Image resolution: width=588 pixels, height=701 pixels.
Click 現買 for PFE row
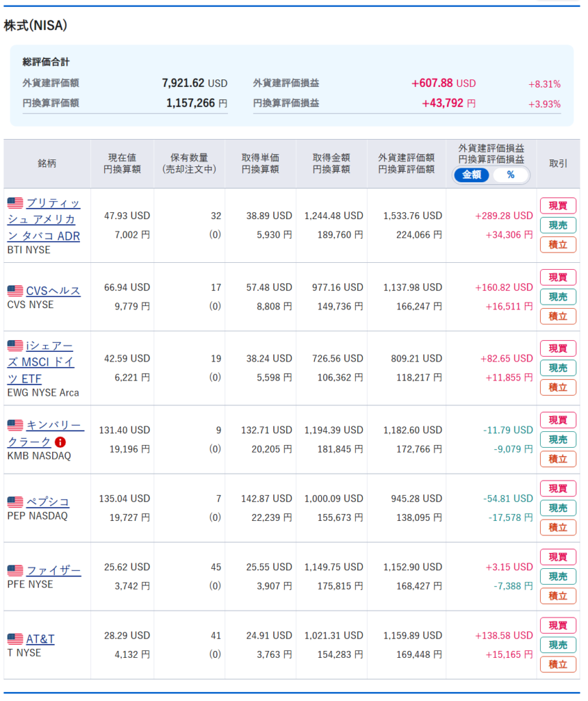(558, 557)
